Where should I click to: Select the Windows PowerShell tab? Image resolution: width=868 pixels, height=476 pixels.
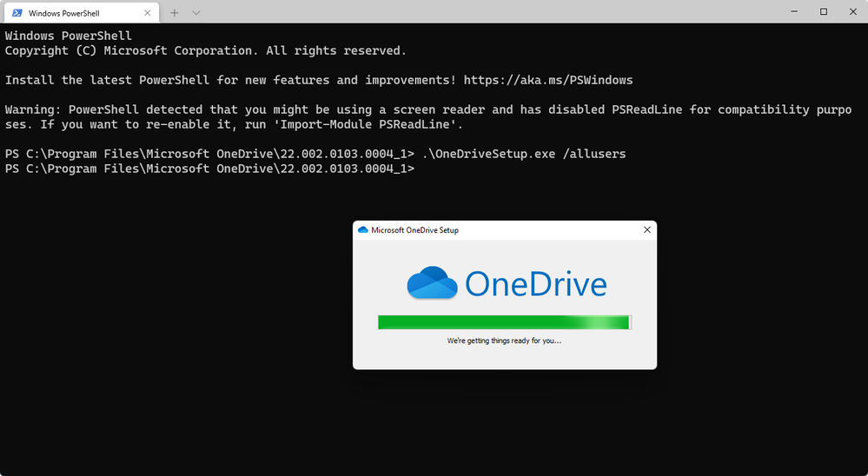82,13
